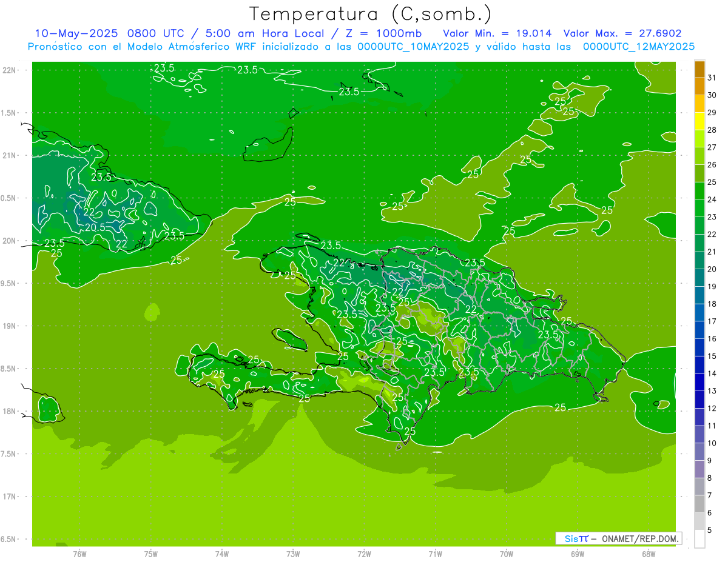Click the '70W' longitude label

507,554
